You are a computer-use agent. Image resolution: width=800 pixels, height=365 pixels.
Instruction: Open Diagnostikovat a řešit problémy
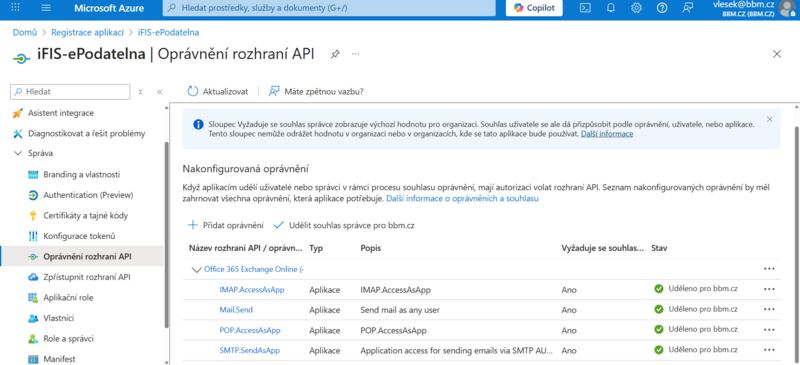[x=79, y=134]
